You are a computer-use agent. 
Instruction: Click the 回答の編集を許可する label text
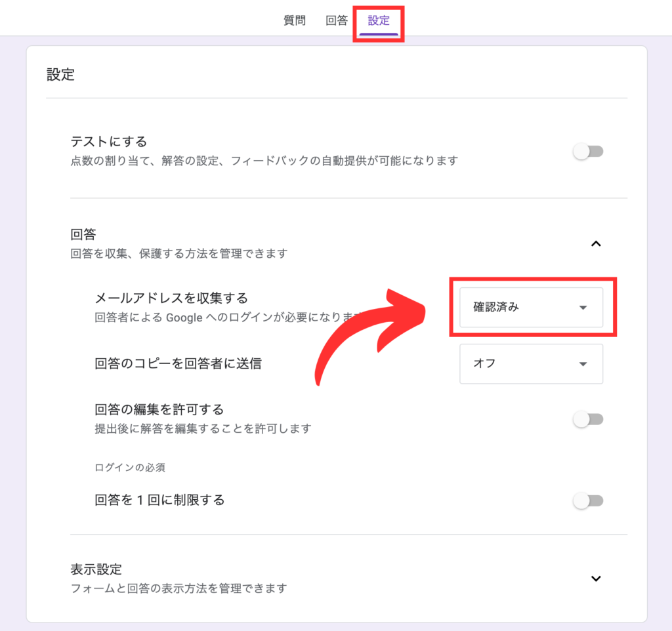point(159,410)
